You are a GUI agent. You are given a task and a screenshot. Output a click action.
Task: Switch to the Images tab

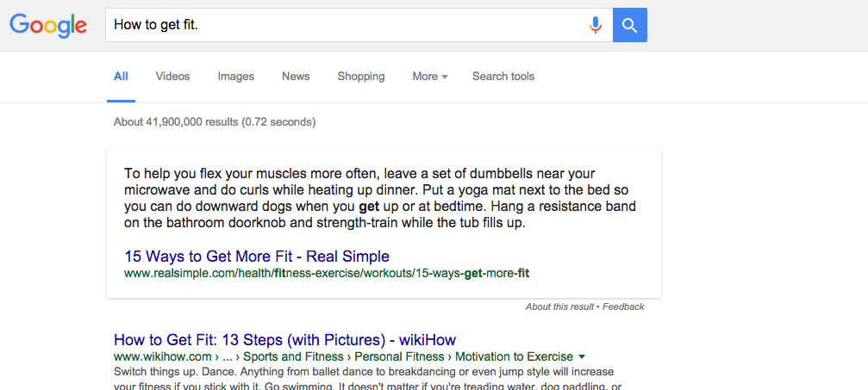[236, 77]
